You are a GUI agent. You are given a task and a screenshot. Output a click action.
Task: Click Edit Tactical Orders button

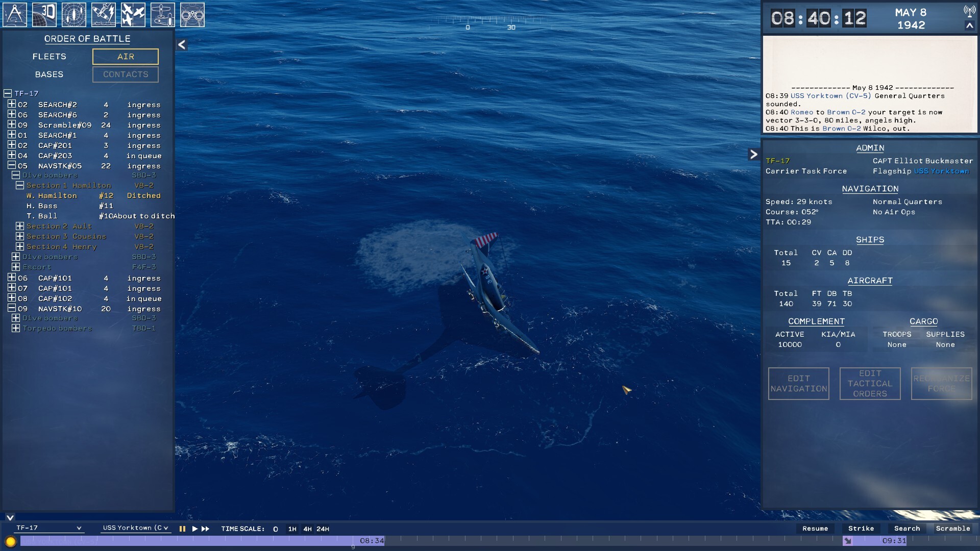point(870,384)
